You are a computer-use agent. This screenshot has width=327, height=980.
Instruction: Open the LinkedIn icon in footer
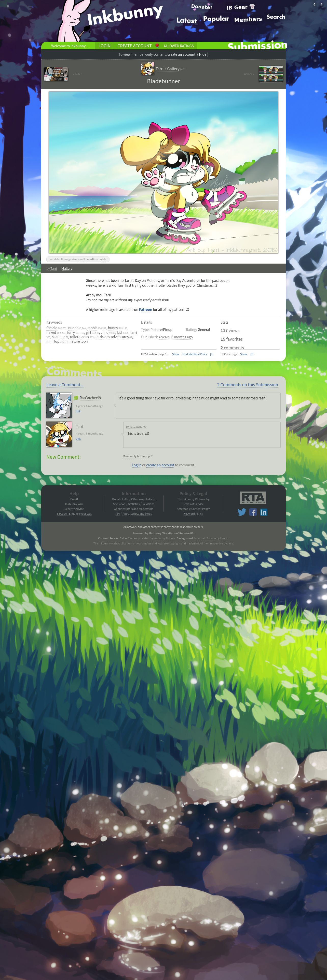[x=264, y=512]
